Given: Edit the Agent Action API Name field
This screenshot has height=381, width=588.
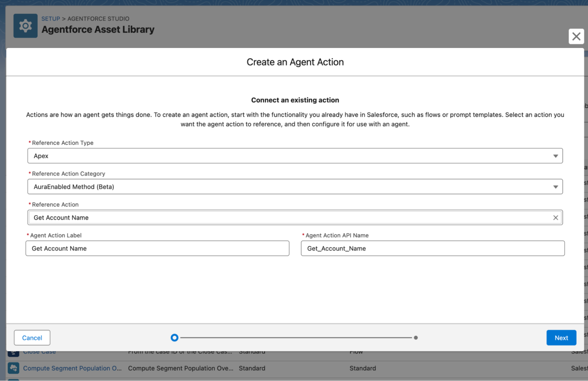Looking at the screenshot, I should (433, 248).
